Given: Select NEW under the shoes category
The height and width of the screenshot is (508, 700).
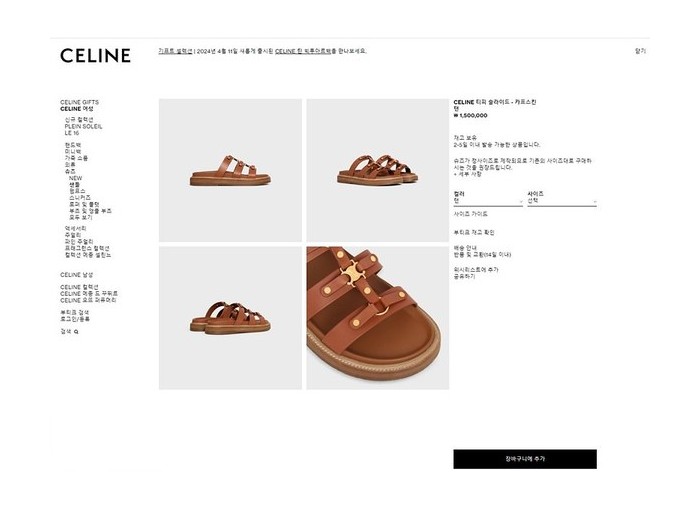Looking at the screenshot, I should pos(75,178).
